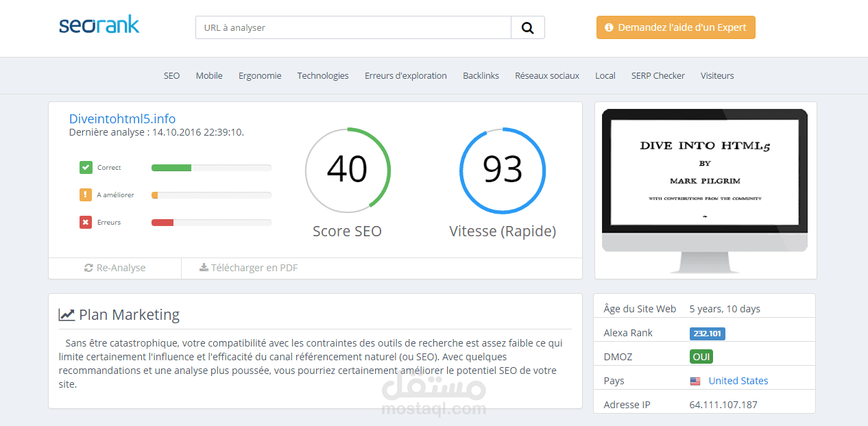
Task: Open the Réseaux sociaux tab
Action: click(547, 76)
